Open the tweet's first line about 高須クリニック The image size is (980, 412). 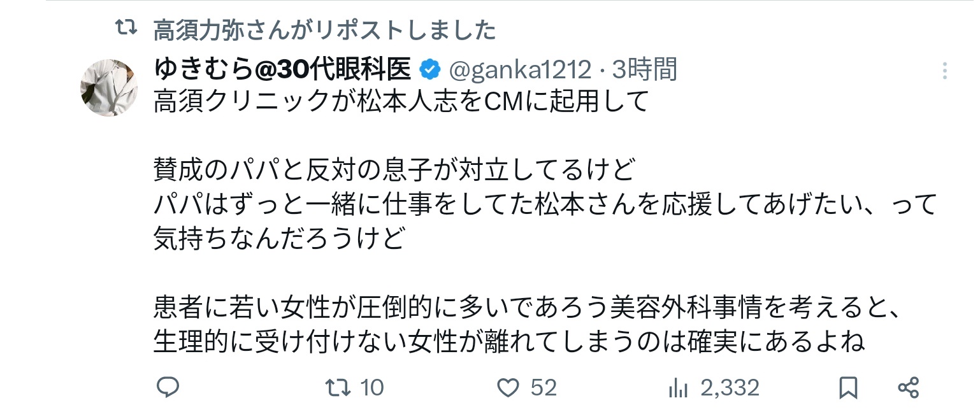(x=401, y=101)
